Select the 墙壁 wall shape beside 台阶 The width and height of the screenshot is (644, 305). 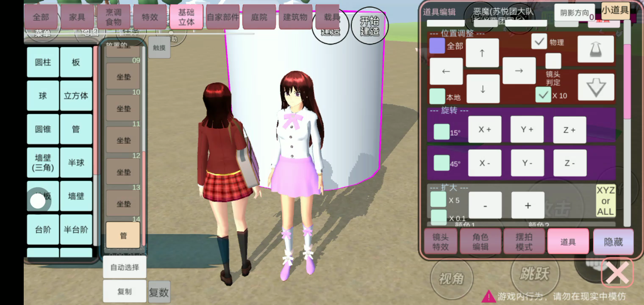point(76,196)
